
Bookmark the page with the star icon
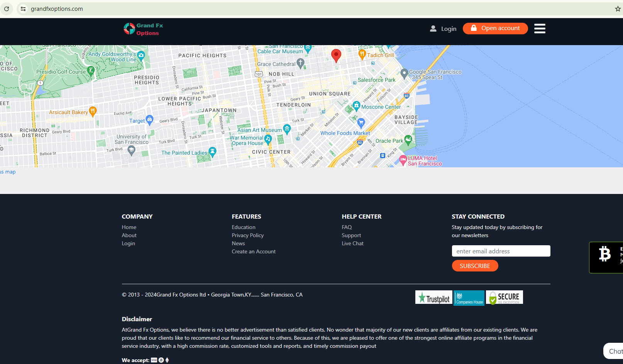[x=618, y=9]
